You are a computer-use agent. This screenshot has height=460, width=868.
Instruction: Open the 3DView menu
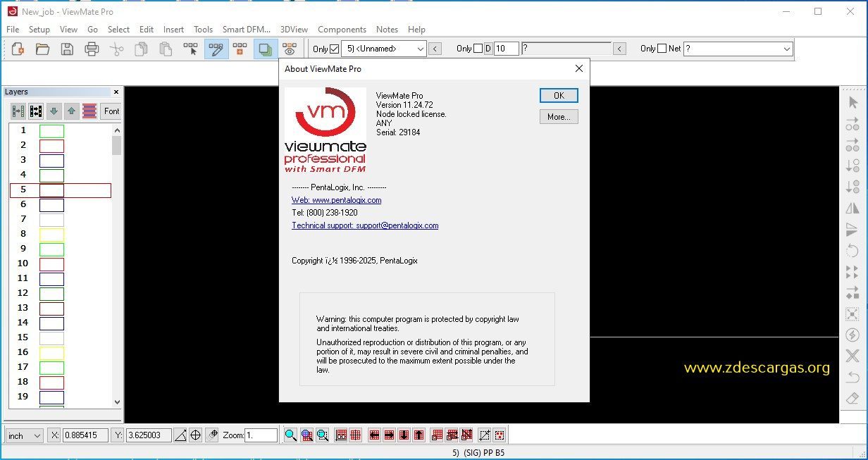[x=294, y=30]
